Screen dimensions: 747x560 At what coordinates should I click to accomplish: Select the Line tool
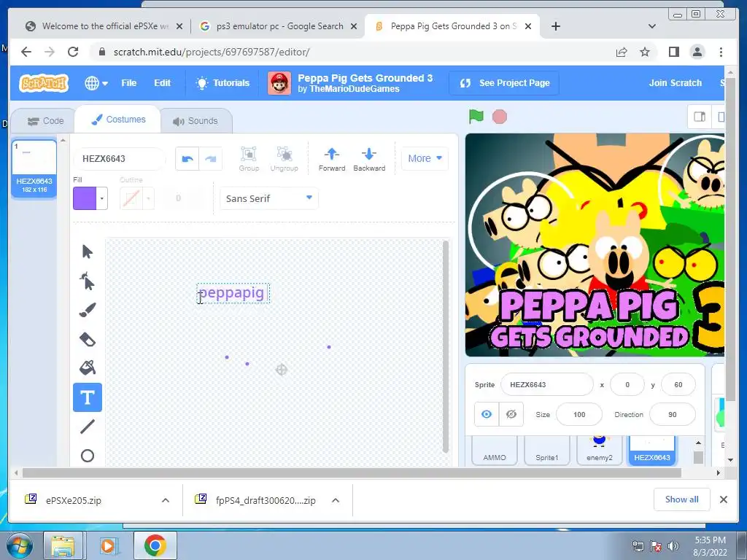click(x=88, y=426)
